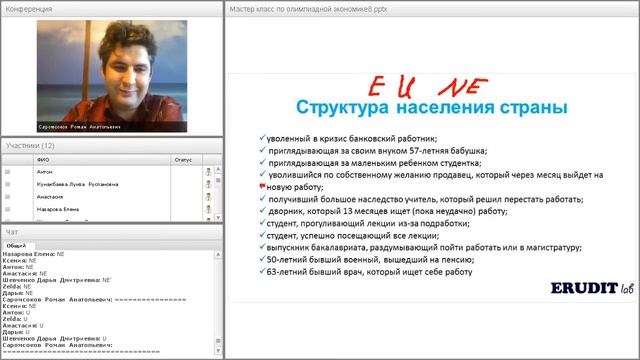Click the chat scrollbar thumb
640x360 pixels.
coord(218,341)
